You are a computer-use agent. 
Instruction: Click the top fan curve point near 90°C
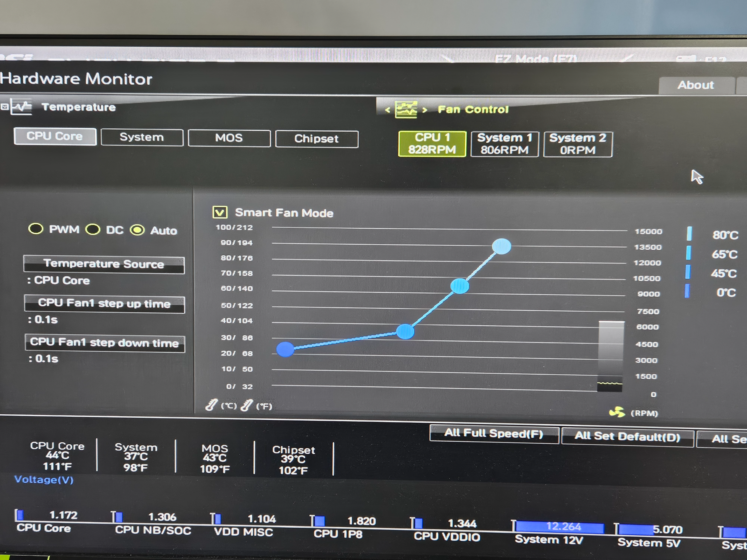[501, 246]
